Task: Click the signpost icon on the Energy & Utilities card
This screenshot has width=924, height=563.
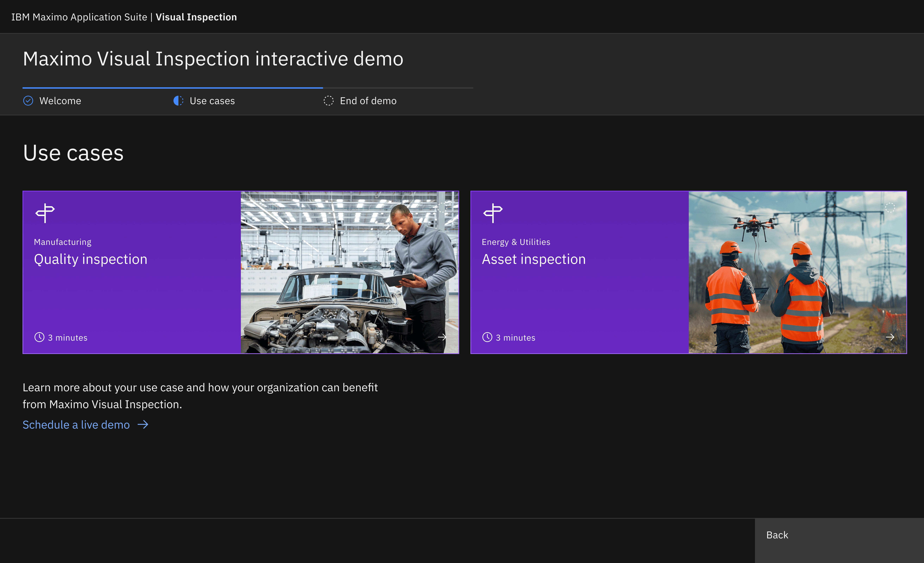Action: (493, 213)
